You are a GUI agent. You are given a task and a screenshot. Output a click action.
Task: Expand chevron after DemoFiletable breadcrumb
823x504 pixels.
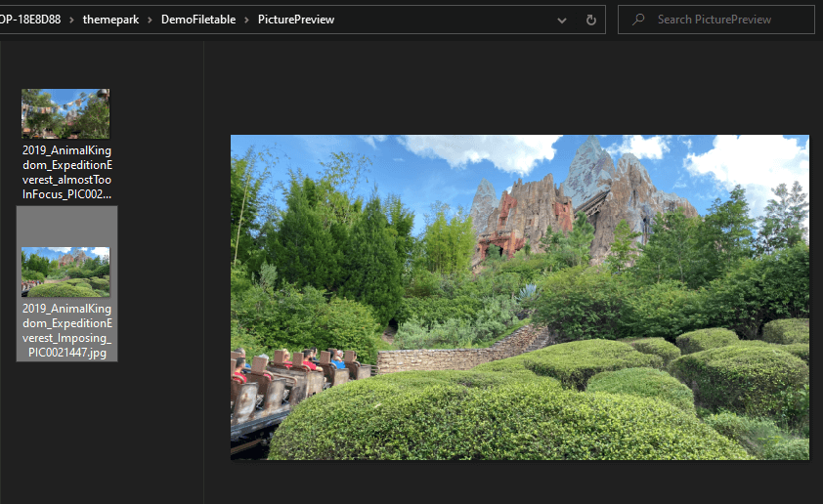(246, 20)
